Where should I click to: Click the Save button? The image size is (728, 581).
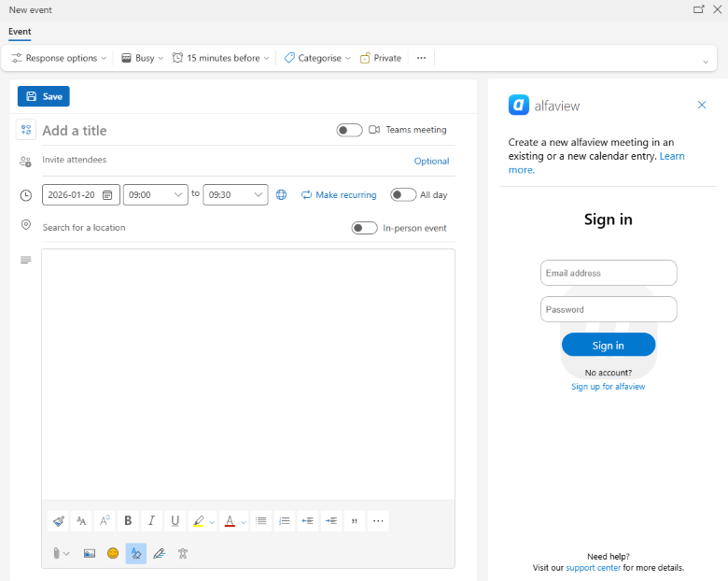(44, 96)
